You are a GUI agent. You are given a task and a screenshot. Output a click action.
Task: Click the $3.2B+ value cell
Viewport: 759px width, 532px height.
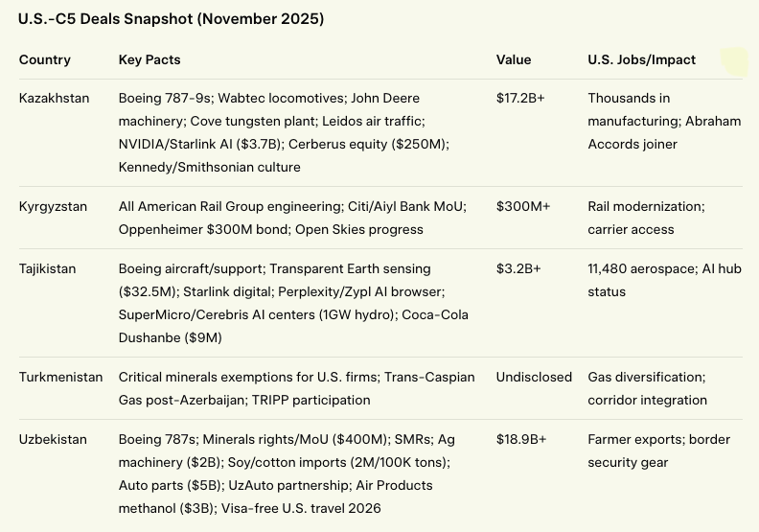(x=518, y=268)
